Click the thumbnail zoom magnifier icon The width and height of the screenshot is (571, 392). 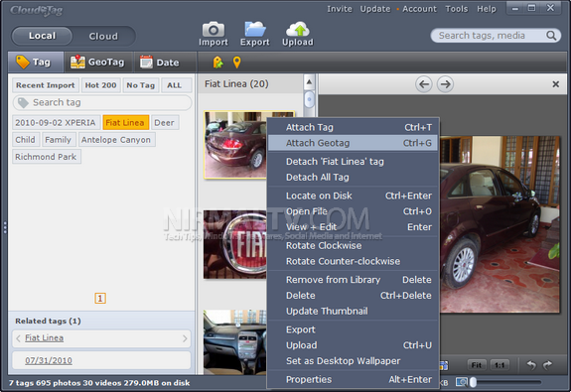(x=462, y=382)
